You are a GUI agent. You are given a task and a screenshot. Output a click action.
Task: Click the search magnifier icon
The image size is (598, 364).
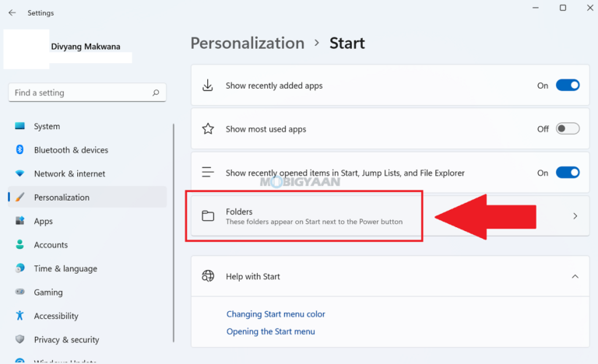click(x=156, y=93)
